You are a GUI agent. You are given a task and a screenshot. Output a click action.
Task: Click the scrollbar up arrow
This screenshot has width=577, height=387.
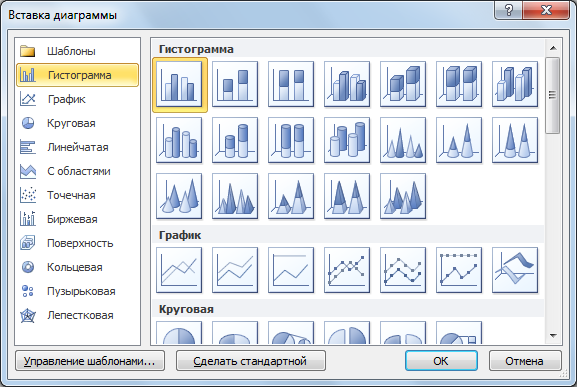click(x=553, y=48)
